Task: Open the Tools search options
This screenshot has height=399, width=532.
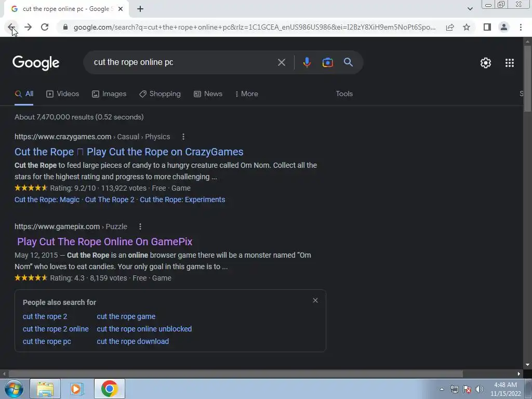Action: point(344,94)
